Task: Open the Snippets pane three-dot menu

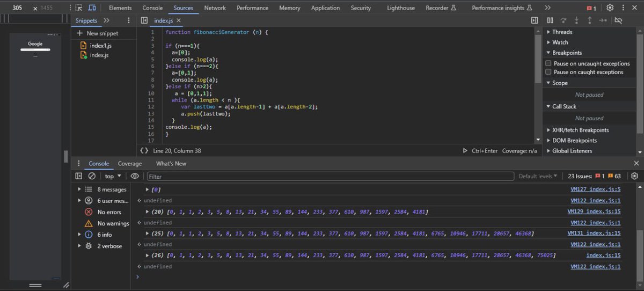Action: pos(128,20)
